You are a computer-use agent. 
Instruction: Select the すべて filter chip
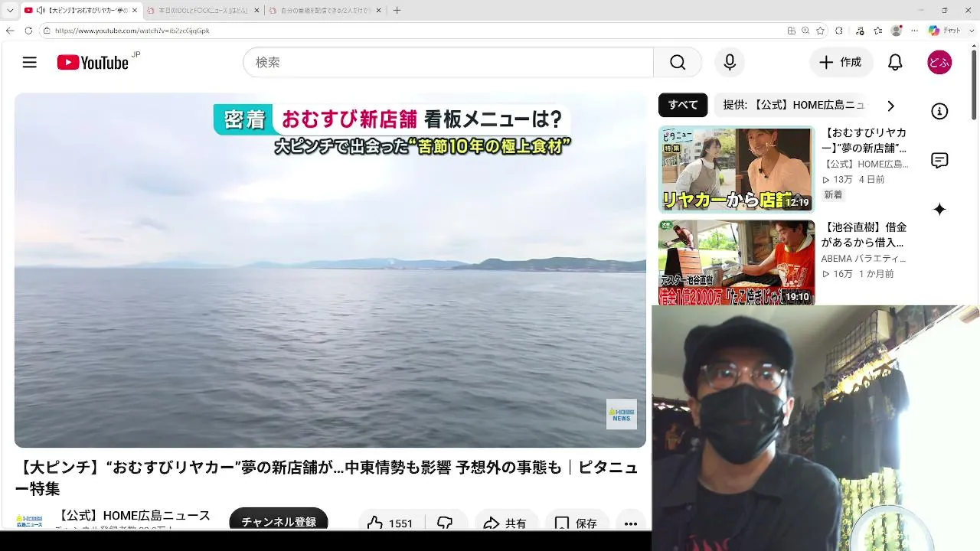coord(683,106)
